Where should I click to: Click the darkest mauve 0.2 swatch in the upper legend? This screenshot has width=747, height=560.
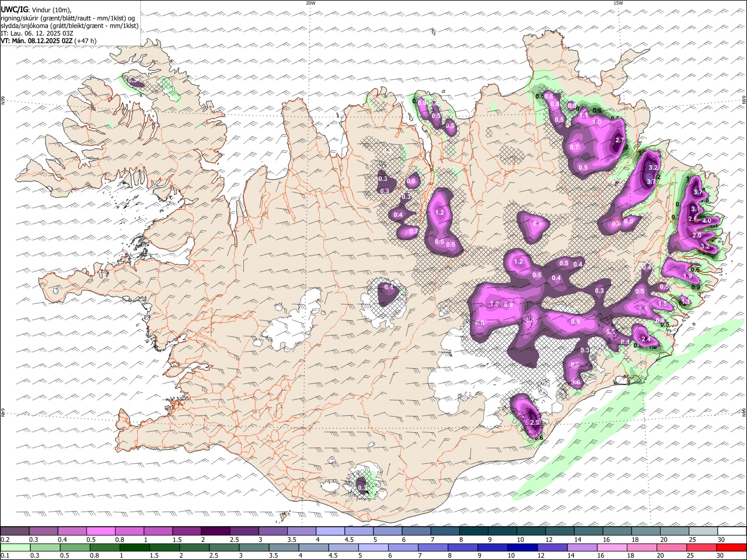click(15, 531)
